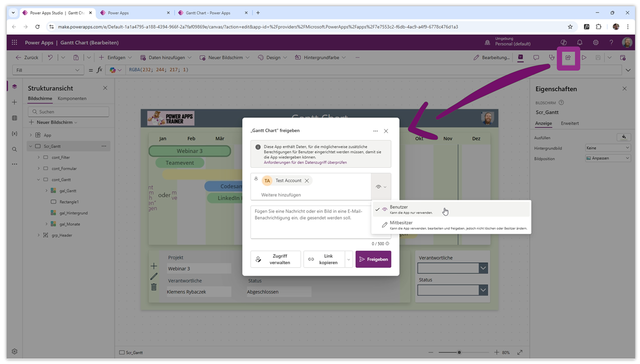Image resolution: width=640 pixels, height=364 pixels.
Task: Close the Strukturansicht panel
Action: point(105,88)
